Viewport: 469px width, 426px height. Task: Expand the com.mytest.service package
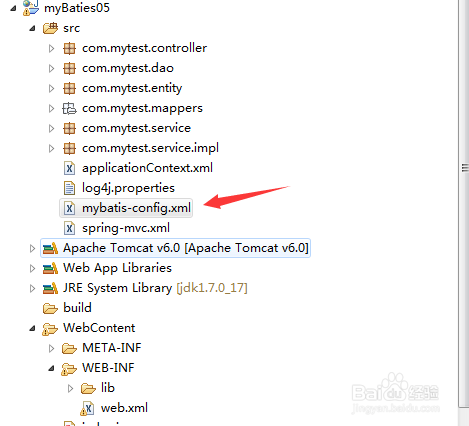[51, 129]
